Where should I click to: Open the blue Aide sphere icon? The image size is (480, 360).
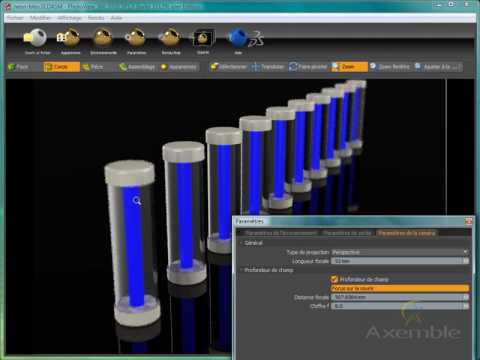click(x=238, y=38)
